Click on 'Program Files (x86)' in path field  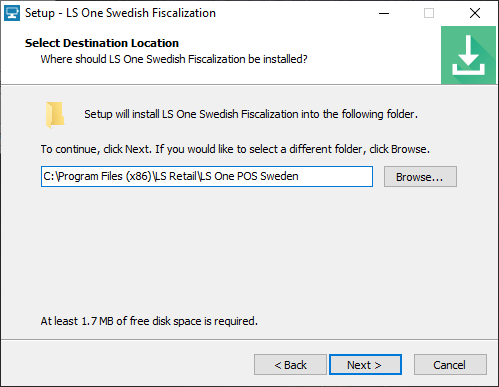pos(105,176)
